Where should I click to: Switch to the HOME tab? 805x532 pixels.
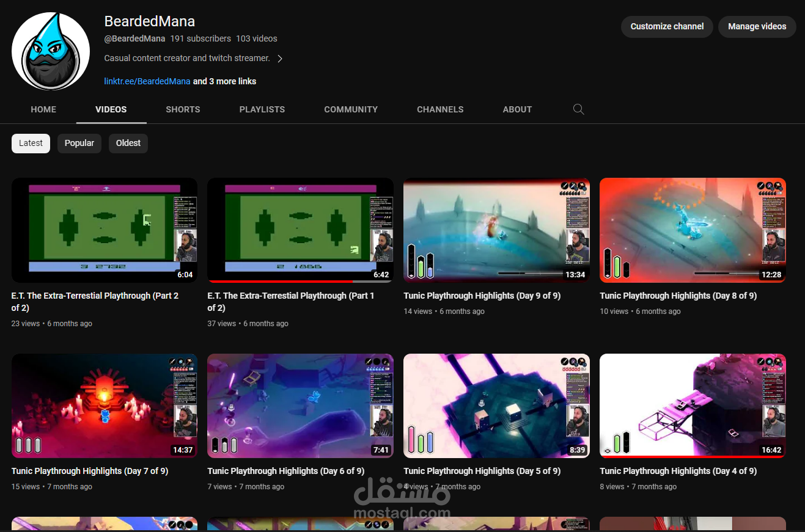pyautogui.click(x=43, y=109)
